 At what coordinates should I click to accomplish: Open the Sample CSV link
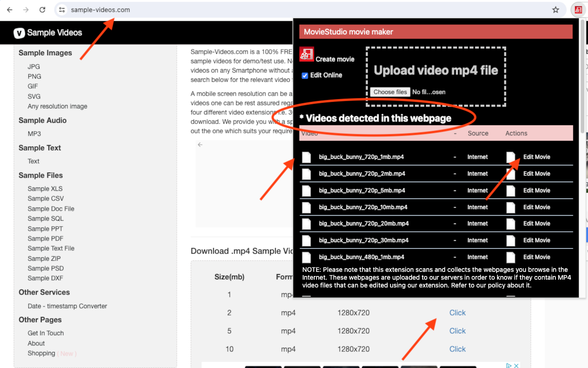point(45,198)
